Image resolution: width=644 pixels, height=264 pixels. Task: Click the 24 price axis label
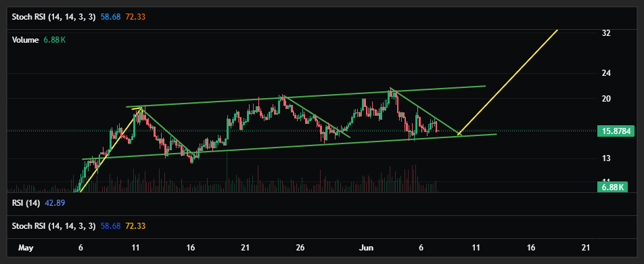tap(606, 73)
